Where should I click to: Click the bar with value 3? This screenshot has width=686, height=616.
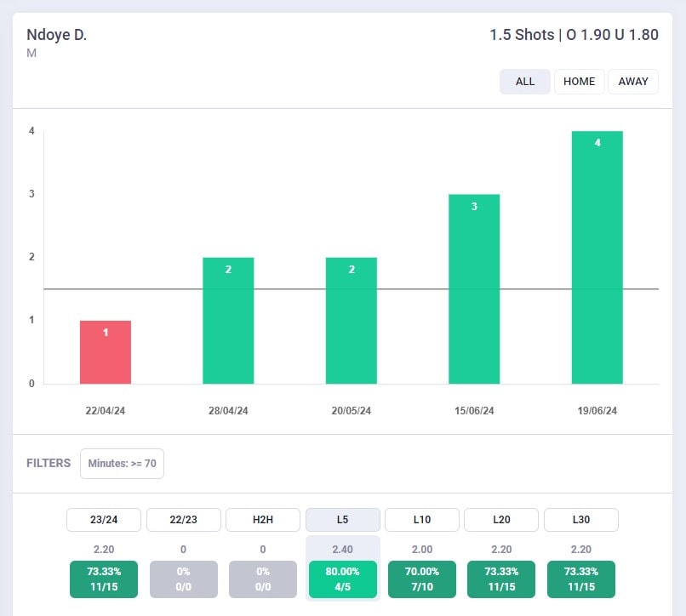(474, 289)
